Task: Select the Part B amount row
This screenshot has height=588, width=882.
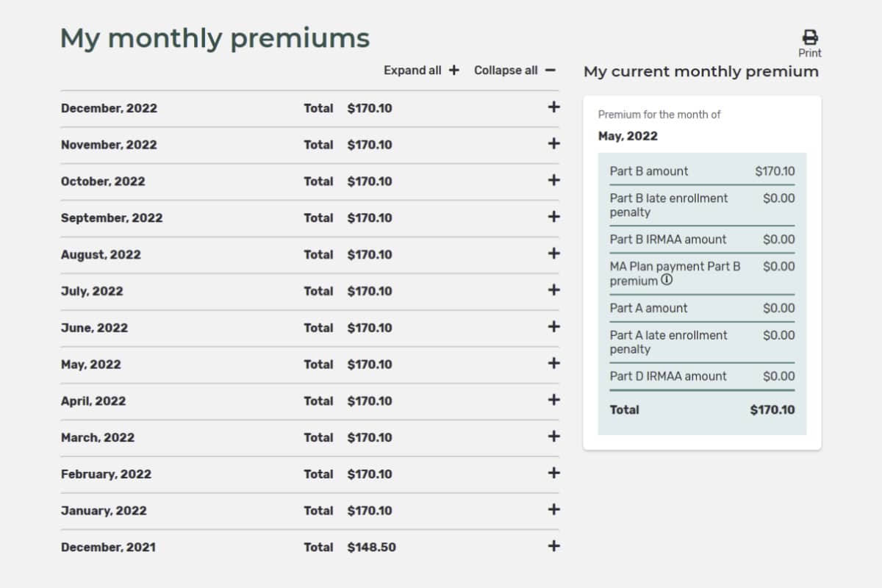Action: [x=701, y=171]
